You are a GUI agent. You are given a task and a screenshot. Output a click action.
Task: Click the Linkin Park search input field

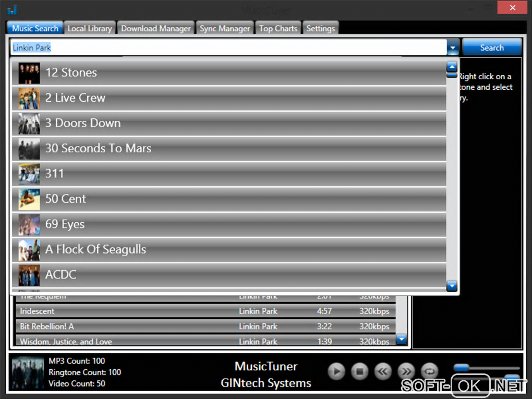228,47
